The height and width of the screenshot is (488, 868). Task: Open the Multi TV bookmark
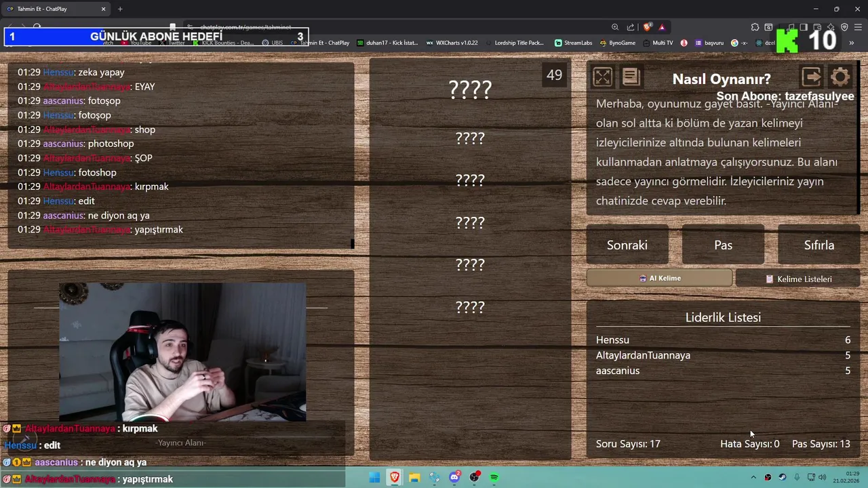click(657, 43)
